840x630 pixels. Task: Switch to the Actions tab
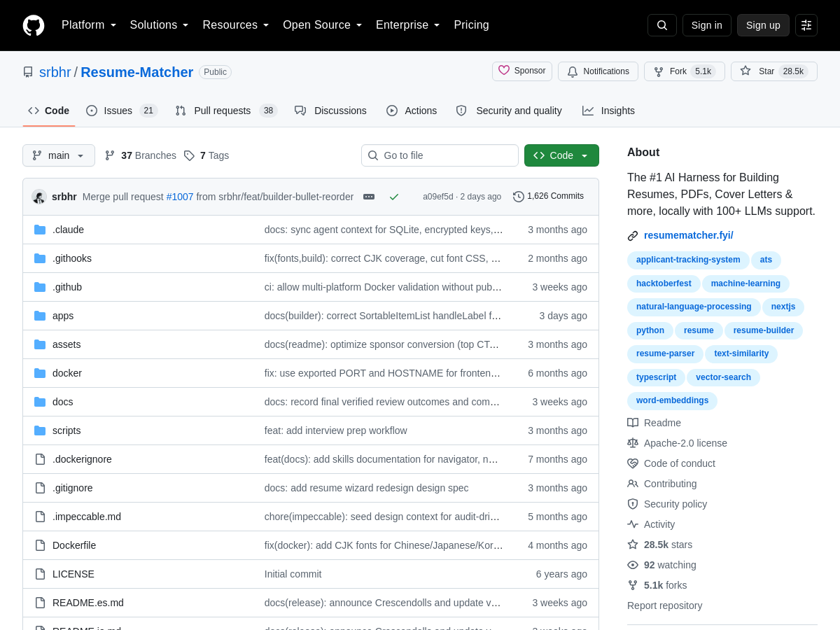(x=412, y=111)
